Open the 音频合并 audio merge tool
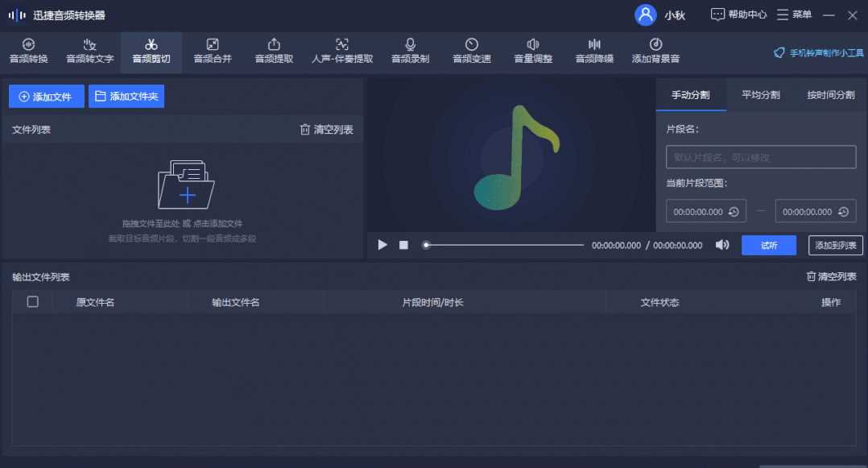The width and height of the screenshot is (868, 468). pos(213,51)
